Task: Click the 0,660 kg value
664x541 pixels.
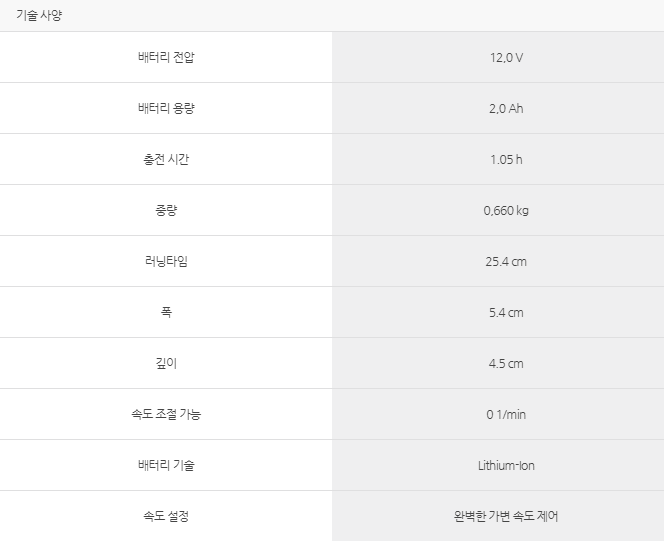Action: pos(506,210)
